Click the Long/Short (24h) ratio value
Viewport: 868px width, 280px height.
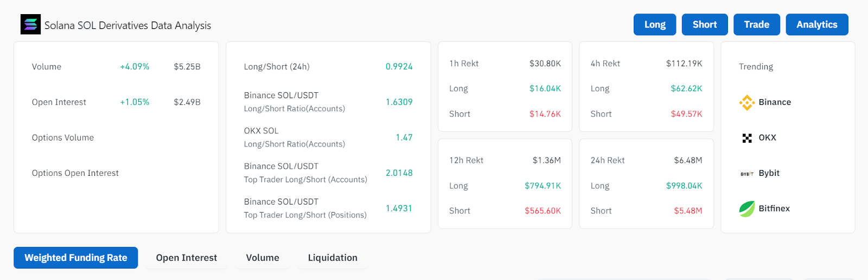pyautogui.click(x=399, y=67)
